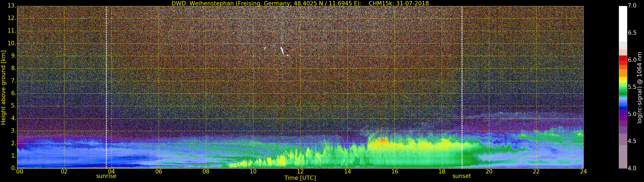Click the 'sunrise' label below the axis

tap(106, 176)
